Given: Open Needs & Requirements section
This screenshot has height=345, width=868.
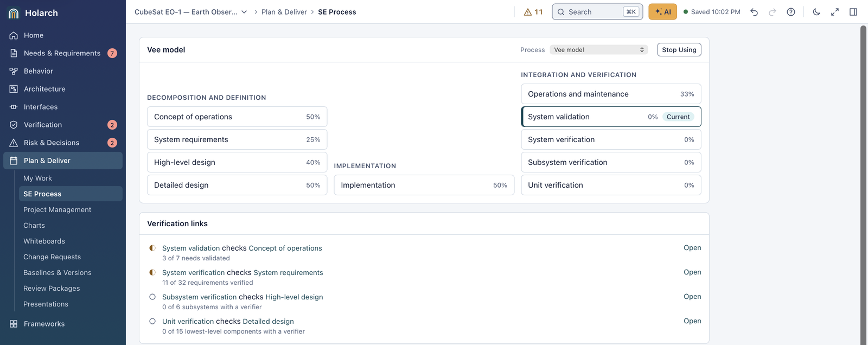Looking at the screenshot, I should [63, 53].
